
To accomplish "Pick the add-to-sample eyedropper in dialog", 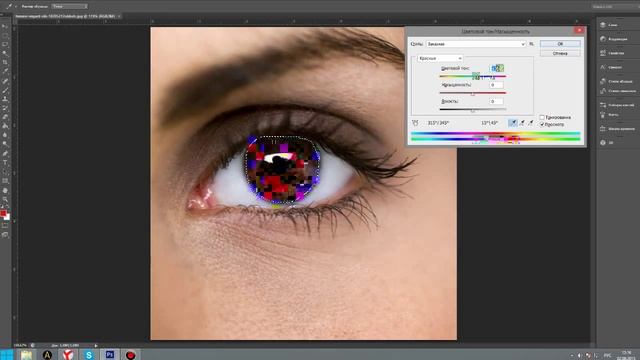I will 522,122.
